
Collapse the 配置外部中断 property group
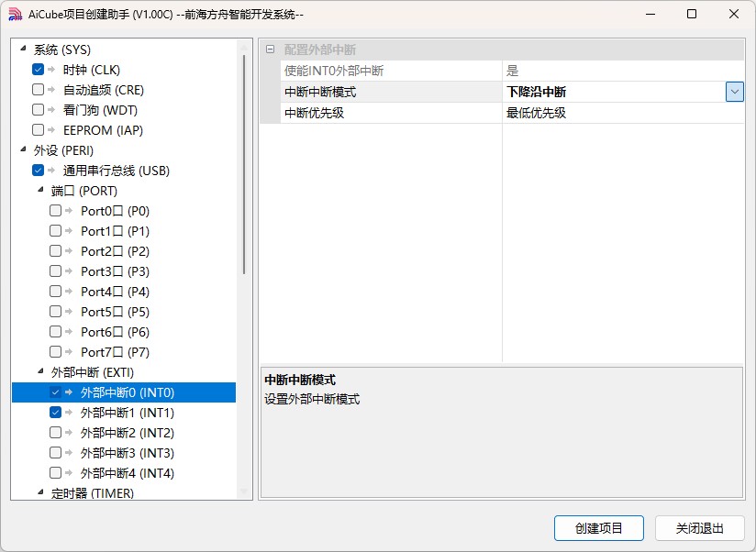coord(271,50)
